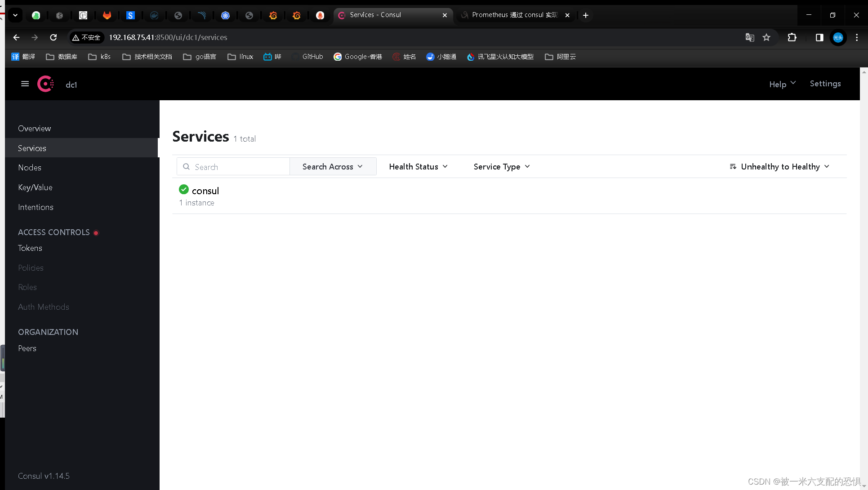Toggle the dc1 datacenter selector
The height and width of the screenshot is (490, 868).
point(72,84)
